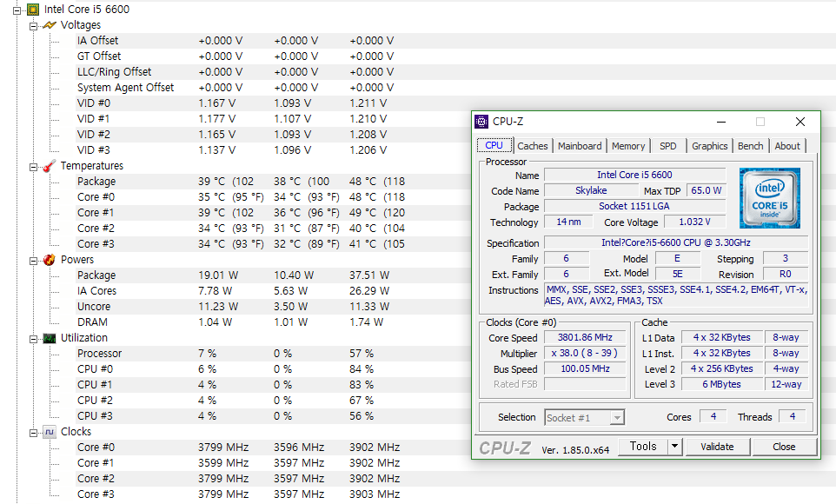This screenshot has height=504, width=836.
Task: Switch to the Memory tab
Action: pyautogui.click(x=627, y=146)
